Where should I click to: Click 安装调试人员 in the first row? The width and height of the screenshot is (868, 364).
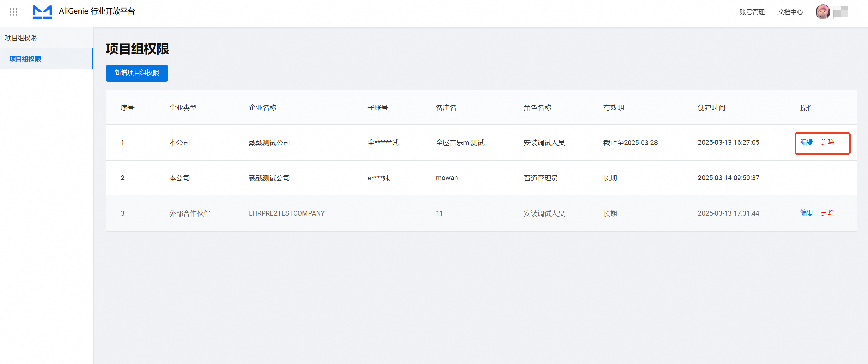pos(544,143)
